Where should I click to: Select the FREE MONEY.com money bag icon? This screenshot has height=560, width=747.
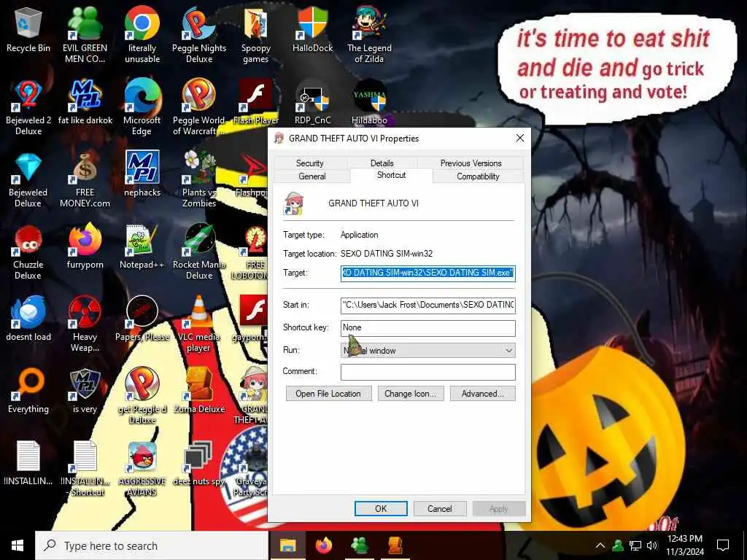(85, 179)
